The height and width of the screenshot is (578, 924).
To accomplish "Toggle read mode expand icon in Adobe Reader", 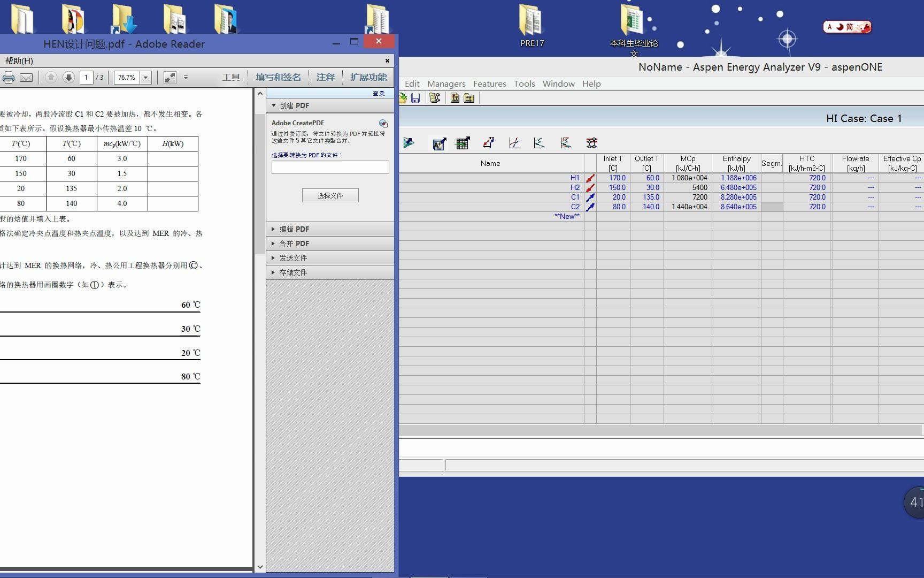I will pos(170,78).
